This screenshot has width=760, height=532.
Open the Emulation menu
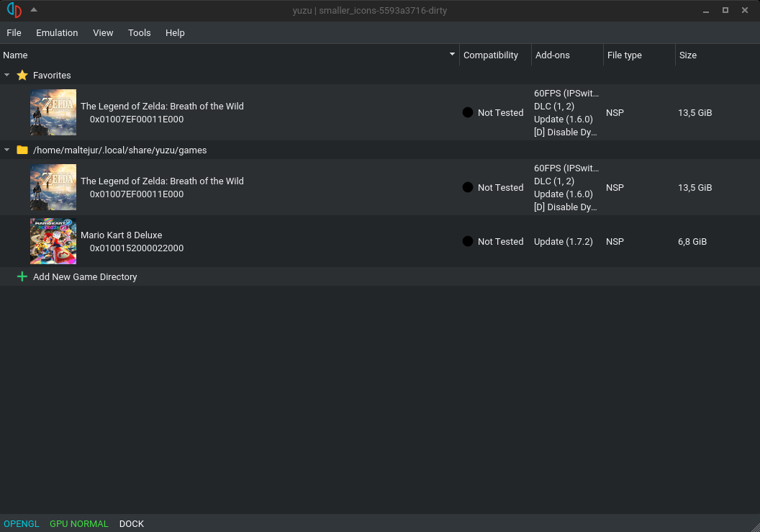coord(57,33)
